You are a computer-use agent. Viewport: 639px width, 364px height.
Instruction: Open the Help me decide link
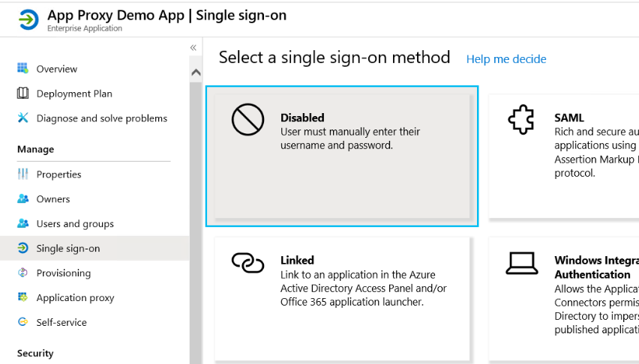[x=506, y=59]
